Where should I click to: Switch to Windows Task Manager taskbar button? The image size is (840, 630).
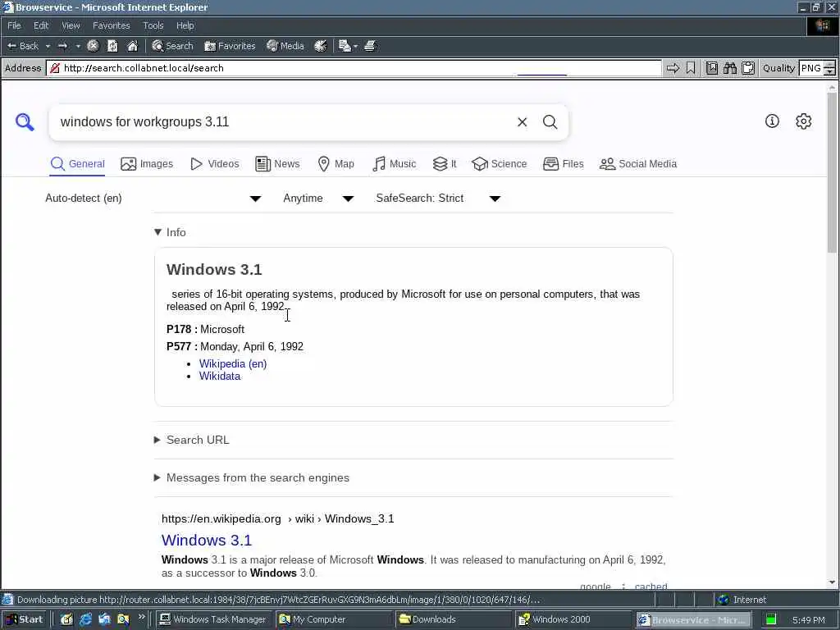[213, 619]
